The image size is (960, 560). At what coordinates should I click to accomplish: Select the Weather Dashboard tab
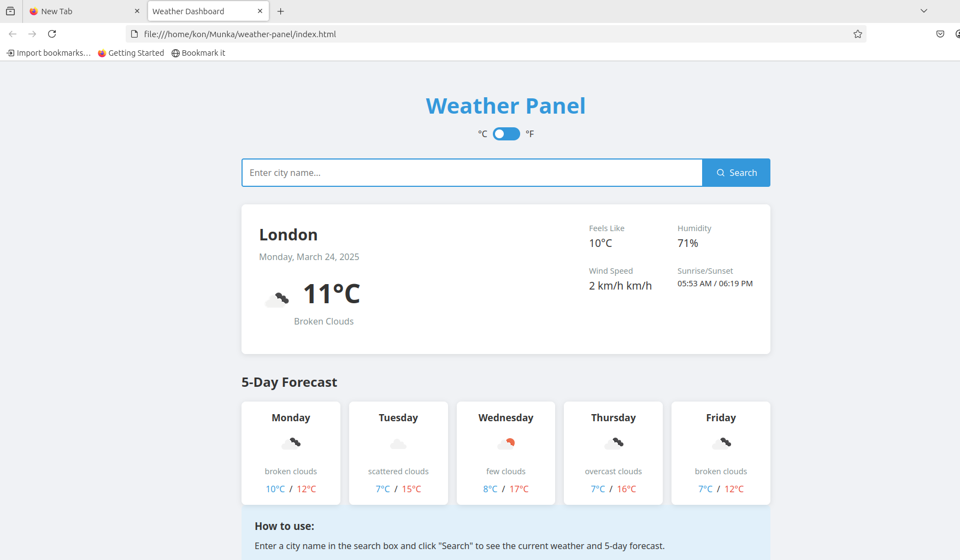(x=208, y=11)
